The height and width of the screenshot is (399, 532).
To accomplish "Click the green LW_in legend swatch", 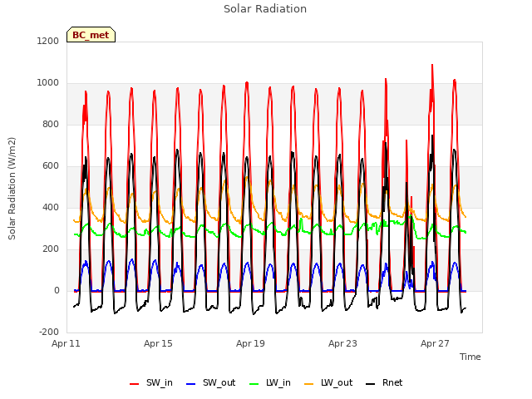I will tap(254, 384).
